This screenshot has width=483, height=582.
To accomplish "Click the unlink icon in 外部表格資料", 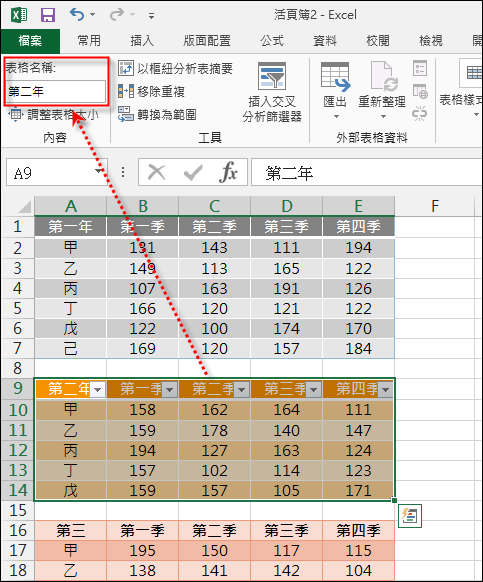I will (x=420, y=114).
